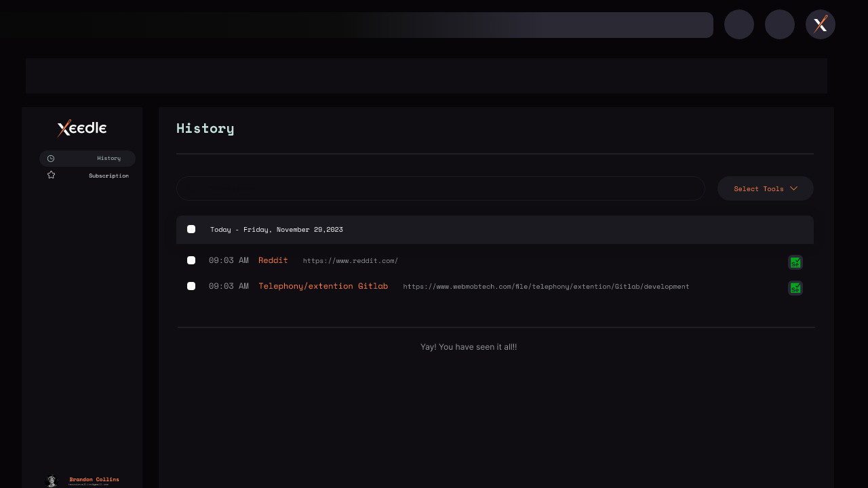Check the Telephony/extention Gitlab entry checkbox
This screenshot has width=868, height=488.
pyautogui.click(x=191, y=286)
